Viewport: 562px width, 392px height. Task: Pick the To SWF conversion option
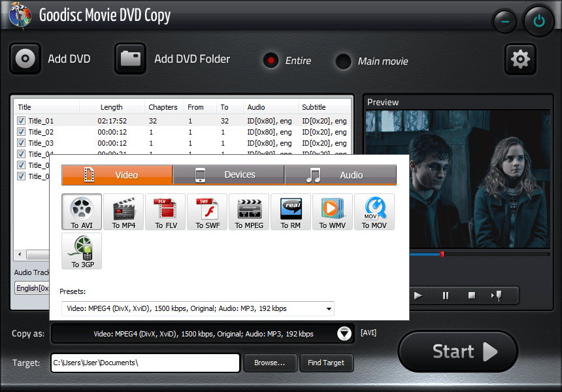(207, 212)
